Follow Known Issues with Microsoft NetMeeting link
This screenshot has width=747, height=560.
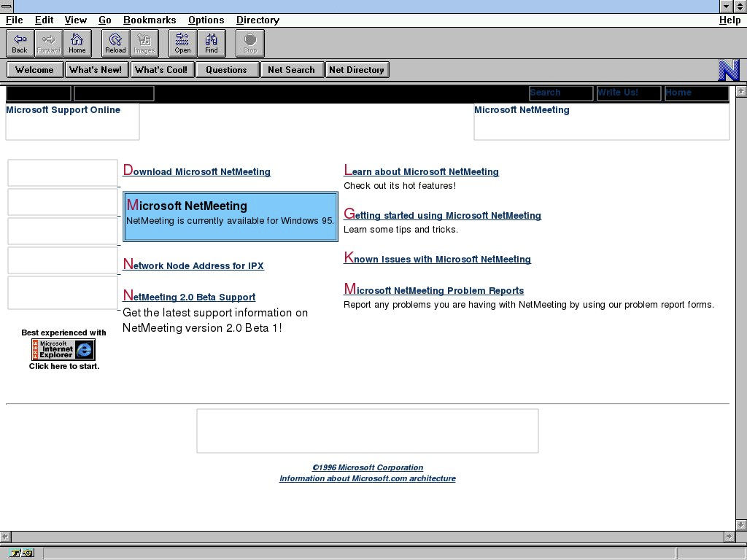pos(438,260)
